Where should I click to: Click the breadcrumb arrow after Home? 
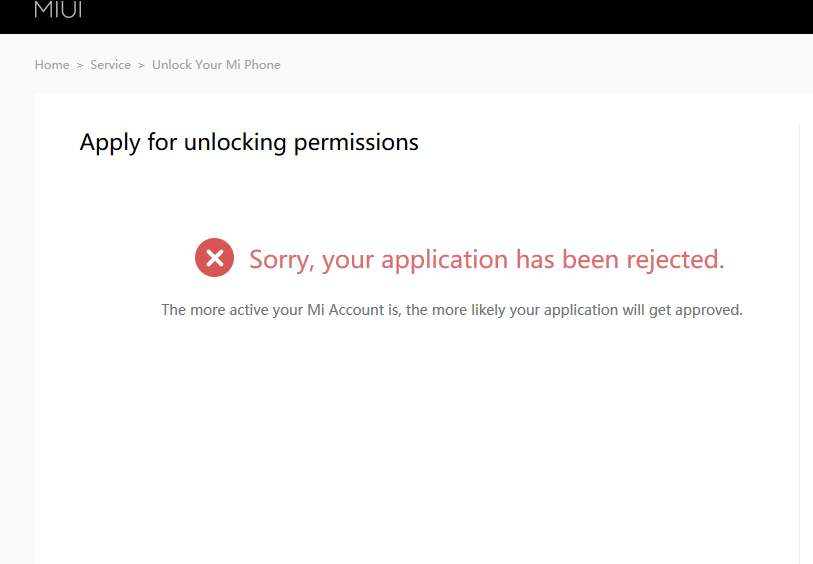click(80, 65)
